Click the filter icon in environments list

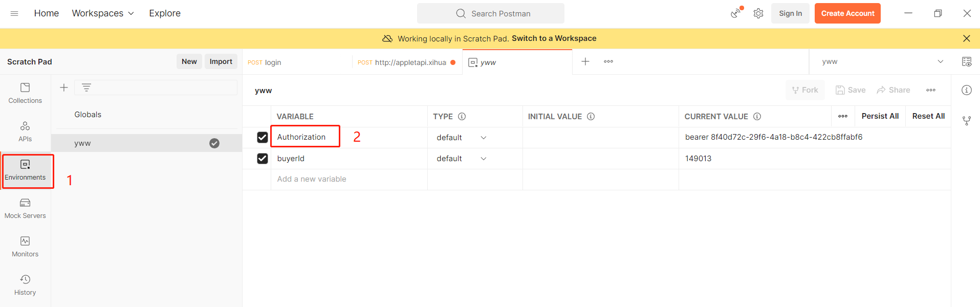click(86, 87)
